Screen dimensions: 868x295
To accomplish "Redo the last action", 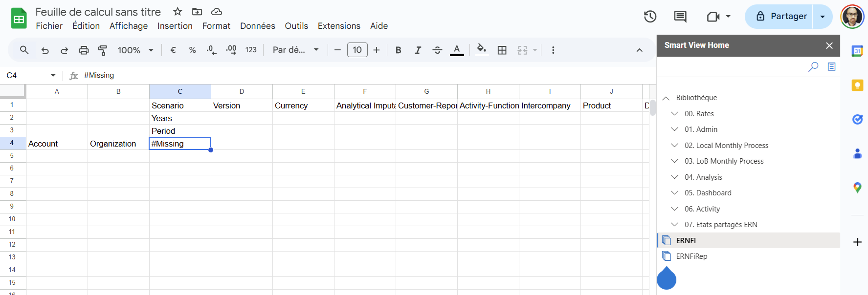I will (x=64, y=50).
